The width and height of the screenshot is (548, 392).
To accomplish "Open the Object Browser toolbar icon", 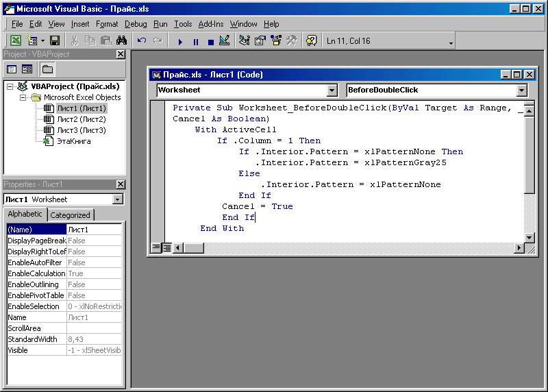I will (x=276, y=40).
